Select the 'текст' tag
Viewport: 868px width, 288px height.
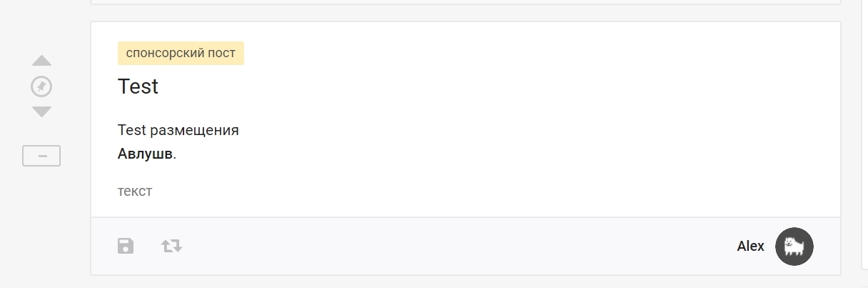tap(135, 192)
